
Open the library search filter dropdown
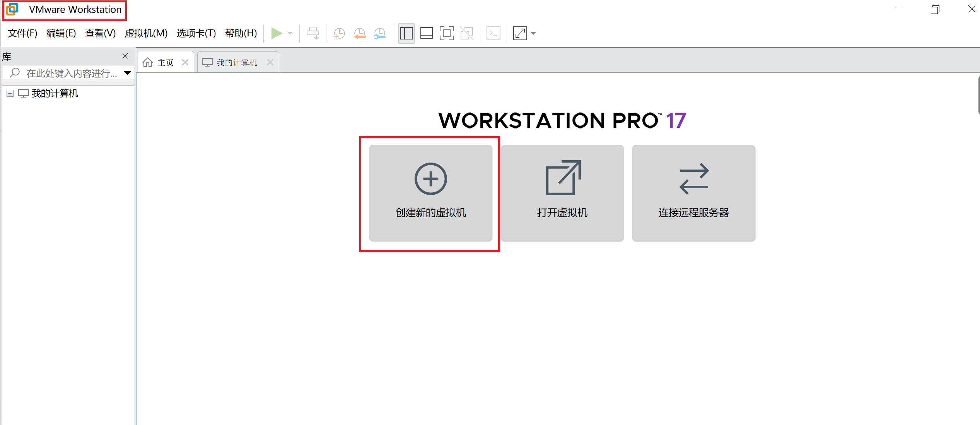point(127,73)
